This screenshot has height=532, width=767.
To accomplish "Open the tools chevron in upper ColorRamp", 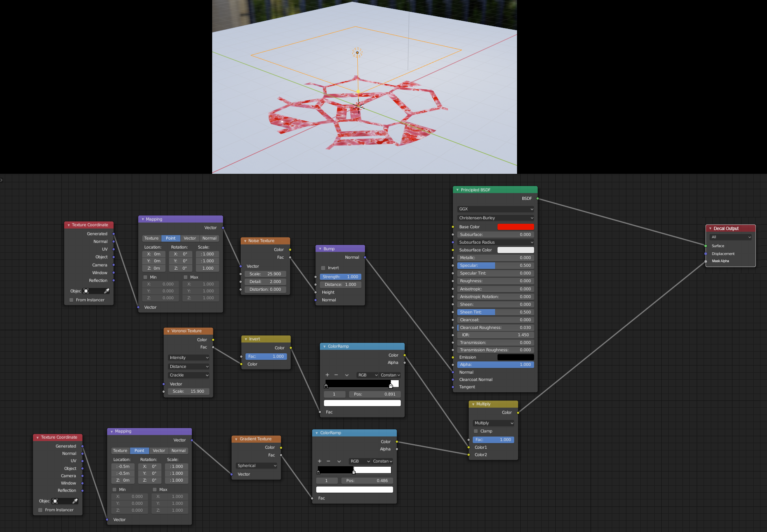I will coord(347,375).
